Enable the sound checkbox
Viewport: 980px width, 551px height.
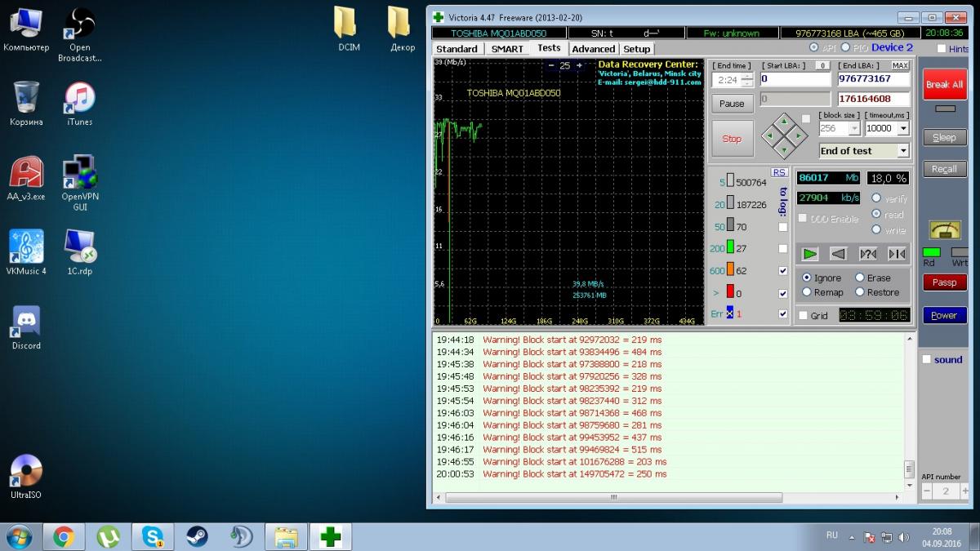[926, 359]
